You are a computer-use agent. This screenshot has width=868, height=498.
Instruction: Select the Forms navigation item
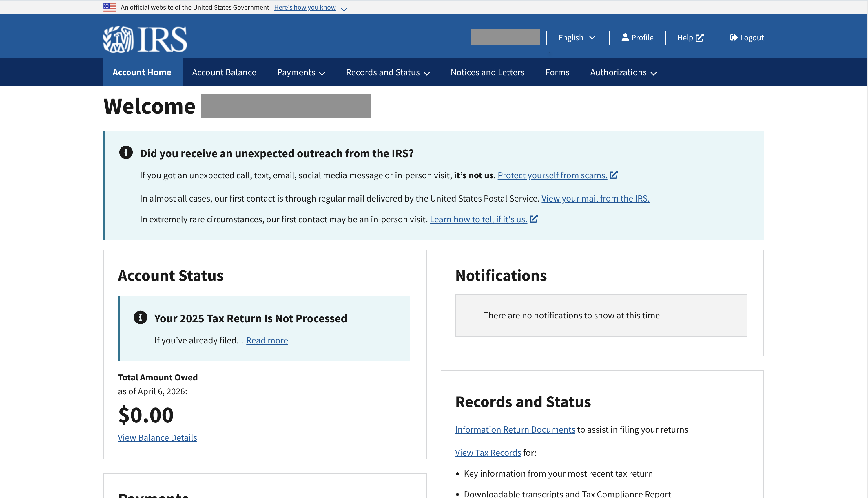[x=557, y=72]
